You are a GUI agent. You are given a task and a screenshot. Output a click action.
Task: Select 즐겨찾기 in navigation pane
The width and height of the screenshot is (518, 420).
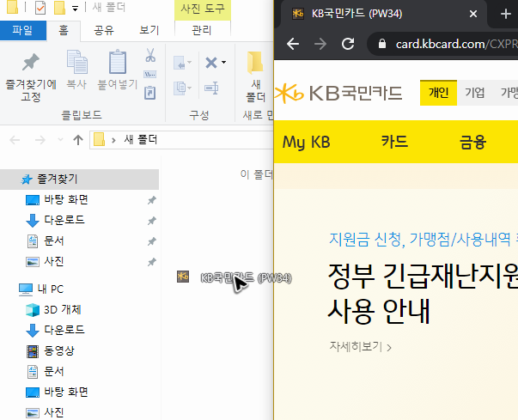(79, 180)
